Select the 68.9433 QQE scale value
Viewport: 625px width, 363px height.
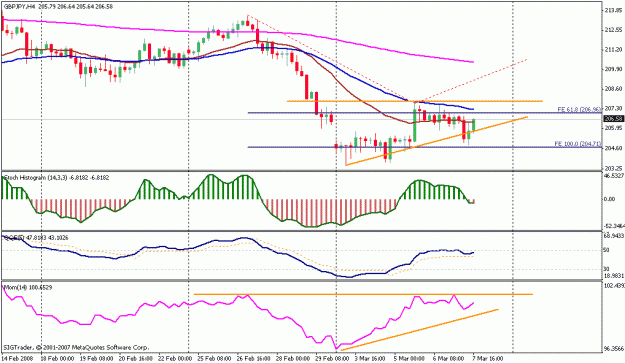coord(614,236)
